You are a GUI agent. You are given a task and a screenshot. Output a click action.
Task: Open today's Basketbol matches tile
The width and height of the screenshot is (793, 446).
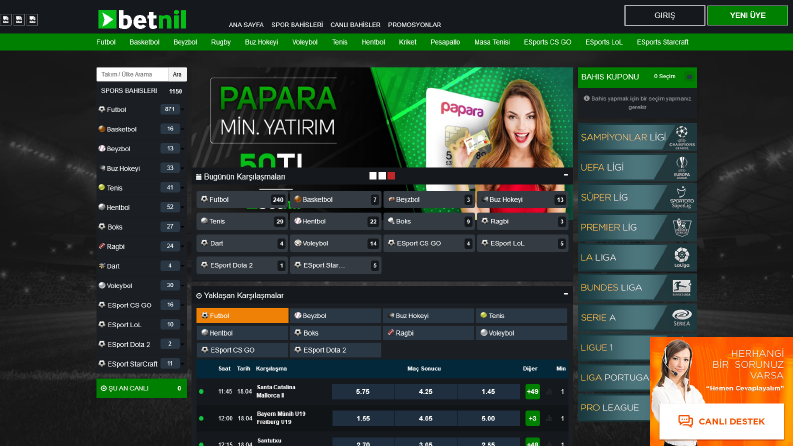(x=335, y=200)
